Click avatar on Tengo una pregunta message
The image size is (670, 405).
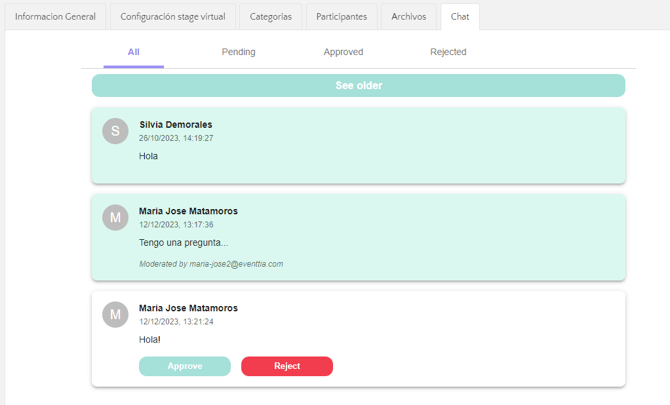coord(115,217)
